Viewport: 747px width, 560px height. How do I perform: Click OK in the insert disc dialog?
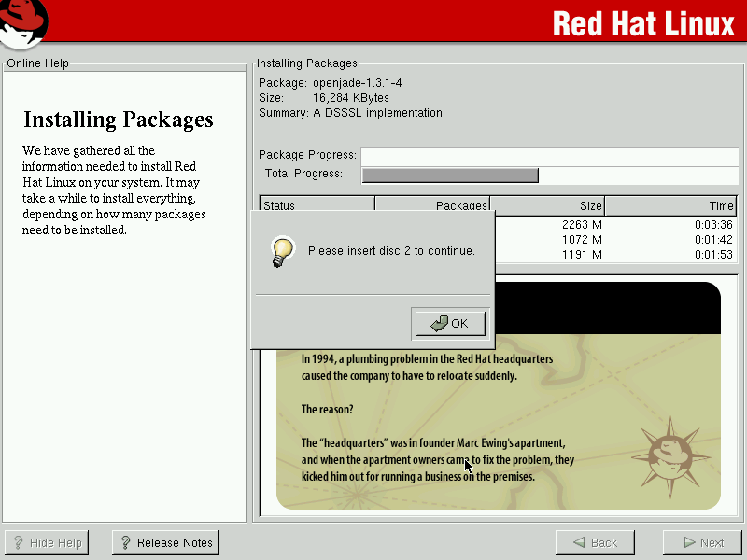(x=450, y=323)
